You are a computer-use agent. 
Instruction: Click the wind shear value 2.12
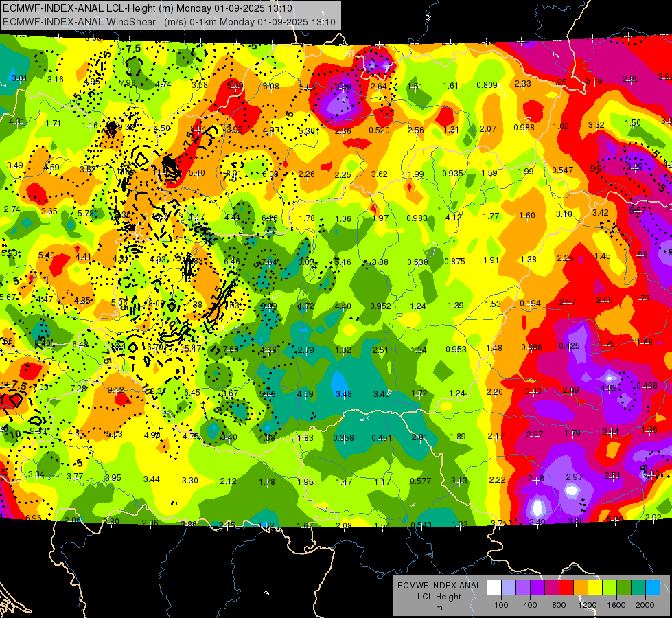pyautogui.click(x=228, y=481)
